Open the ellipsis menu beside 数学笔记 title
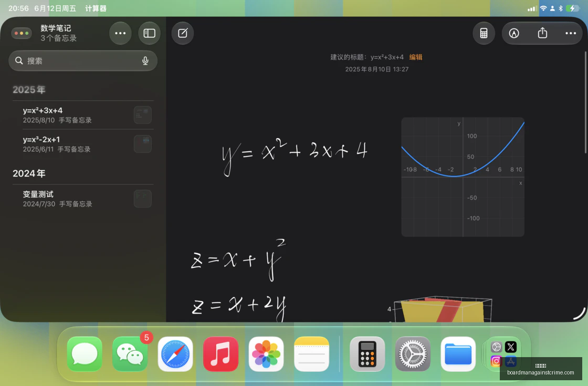This screenshot has width=588, height=386. tap(120, 33)
